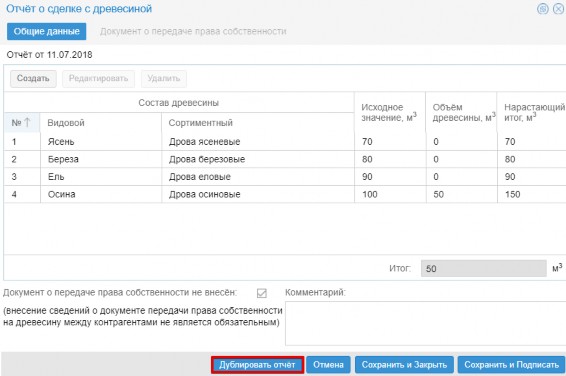This screenshot has width=566, height=376.
Task: Click the Дрова ясеневые cell
Action: tap(258, 141)
